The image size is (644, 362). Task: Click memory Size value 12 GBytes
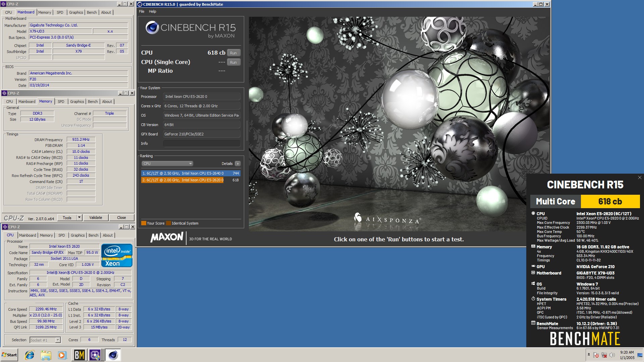pos(37,119)
